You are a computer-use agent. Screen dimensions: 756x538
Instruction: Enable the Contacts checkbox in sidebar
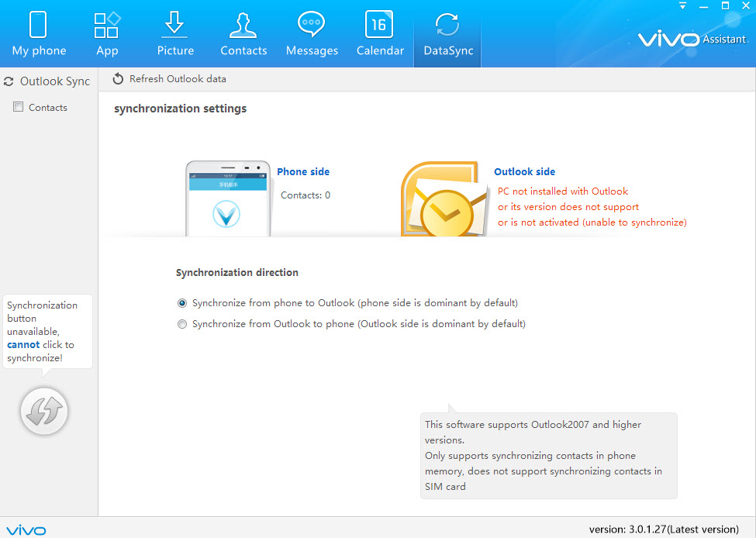click(x=19, y=108)
